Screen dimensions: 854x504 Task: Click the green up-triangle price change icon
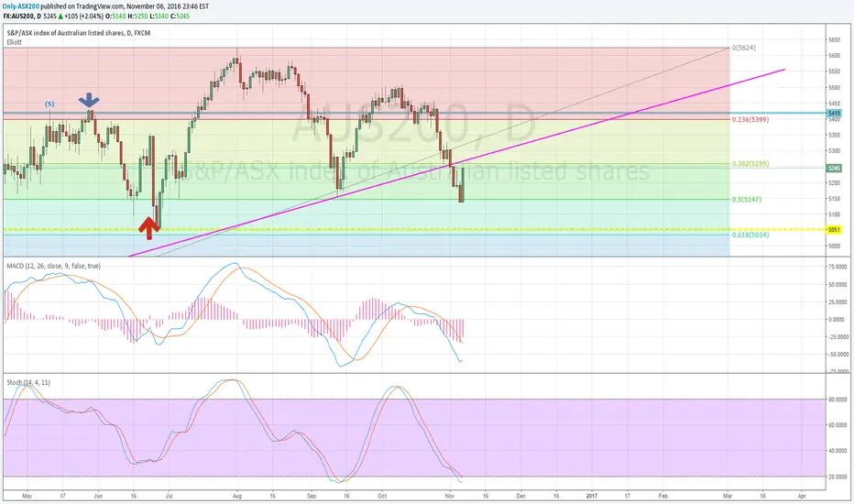coord(60,16)
